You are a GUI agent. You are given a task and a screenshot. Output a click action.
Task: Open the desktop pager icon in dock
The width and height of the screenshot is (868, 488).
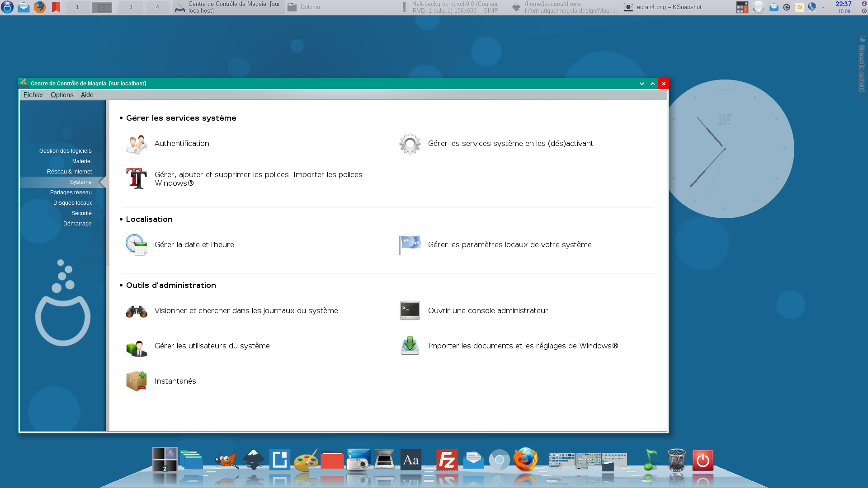pos(165,460)
